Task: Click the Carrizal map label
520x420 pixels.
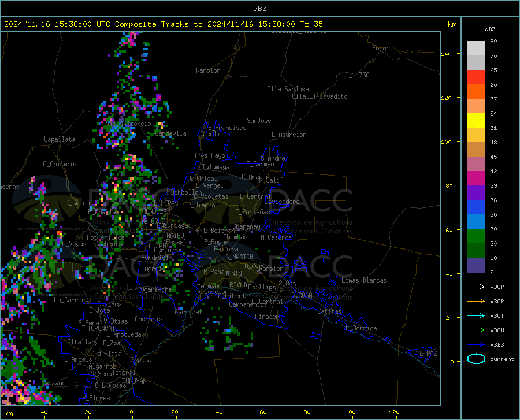Action: coord(188,313)
